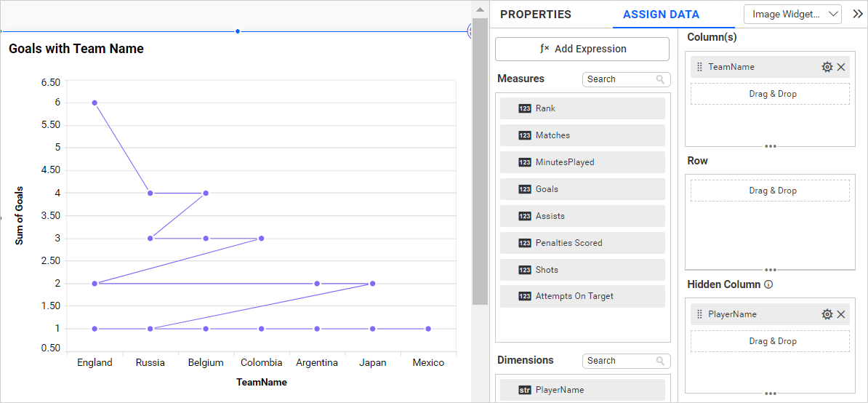Collapse panel using double chevron icon
This screenshot has width=868, height=403.
coord(857,14)
